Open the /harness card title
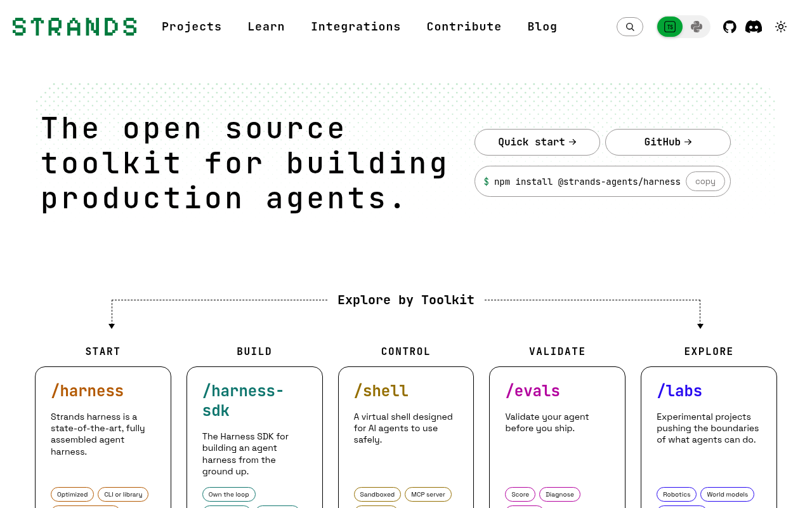The width and height of the screenshot is (812, 508). (87, 391)
